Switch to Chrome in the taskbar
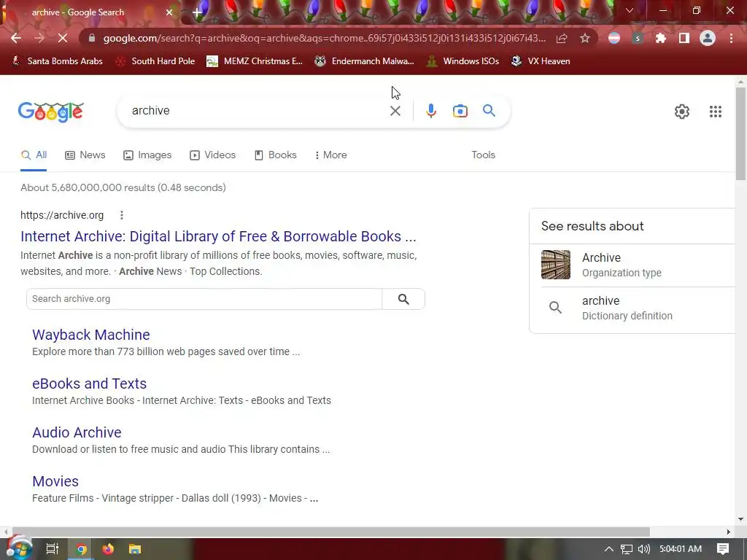The height and width of the screenshot is (560, 747). pyautogui.click(x=82, y=549)
